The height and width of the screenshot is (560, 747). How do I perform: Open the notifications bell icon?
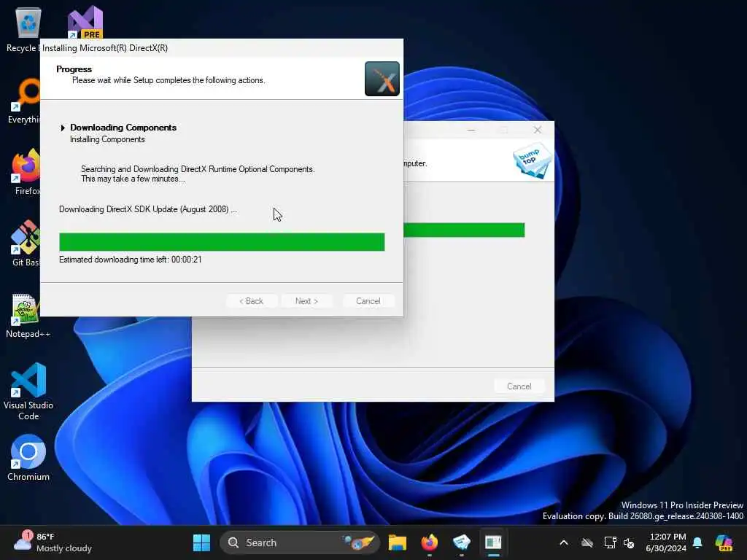(697, 542)
